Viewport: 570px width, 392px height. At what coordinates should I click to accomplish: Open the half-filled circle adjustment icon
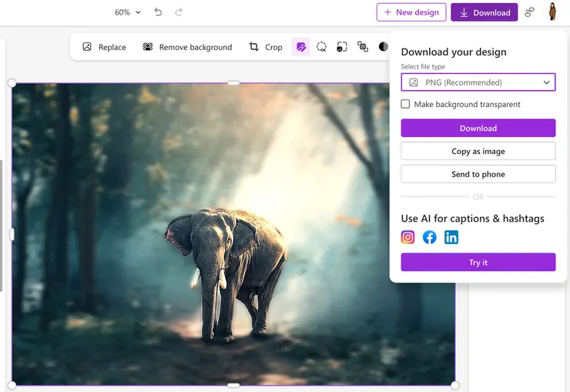[383, 47]
